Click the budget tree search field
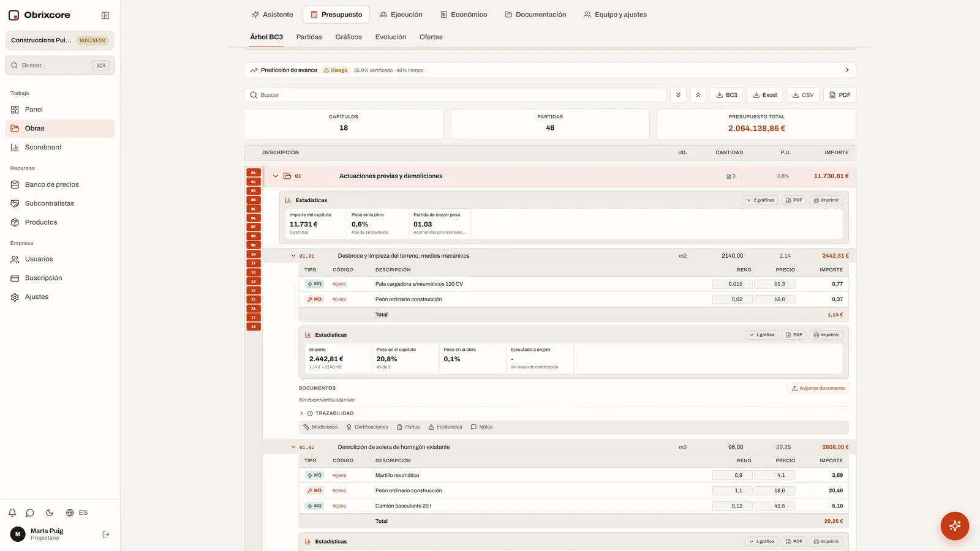The width and height of the screenshot is (980, 551). point(455,95)
